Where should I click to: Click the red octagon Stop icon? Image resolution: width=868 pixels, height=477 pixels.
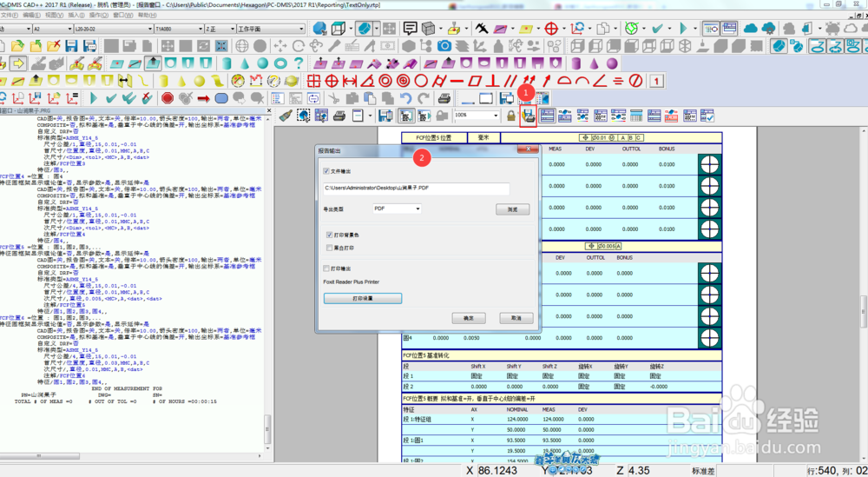pyautogui.click(x=168, y=98)
